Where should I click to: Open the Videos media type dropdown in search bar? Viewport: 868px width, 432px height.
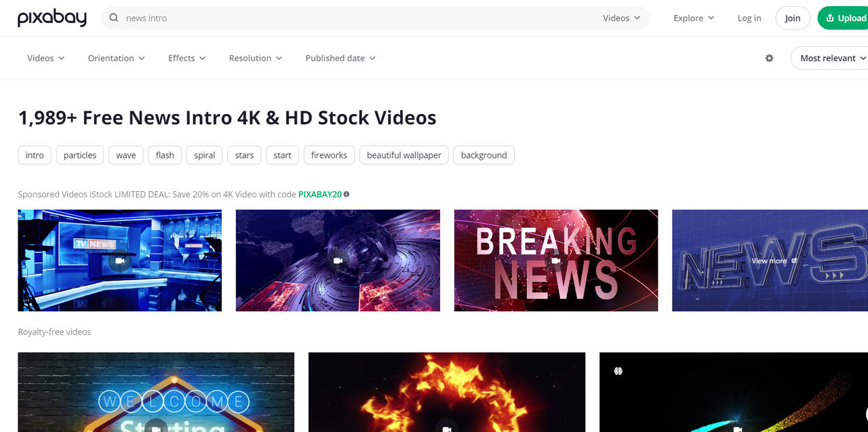pyautogui.click(x=622, y=18)
